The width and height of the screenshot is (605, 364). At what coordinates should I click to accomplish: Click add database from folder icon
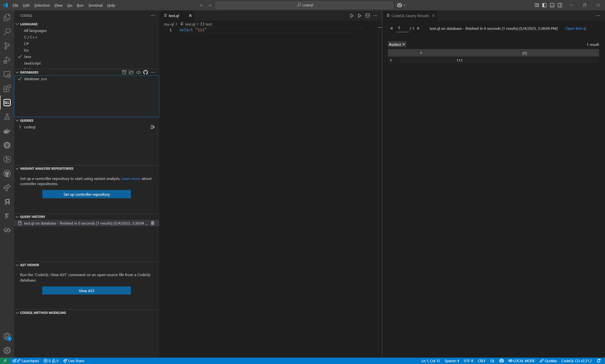(131, 72)
